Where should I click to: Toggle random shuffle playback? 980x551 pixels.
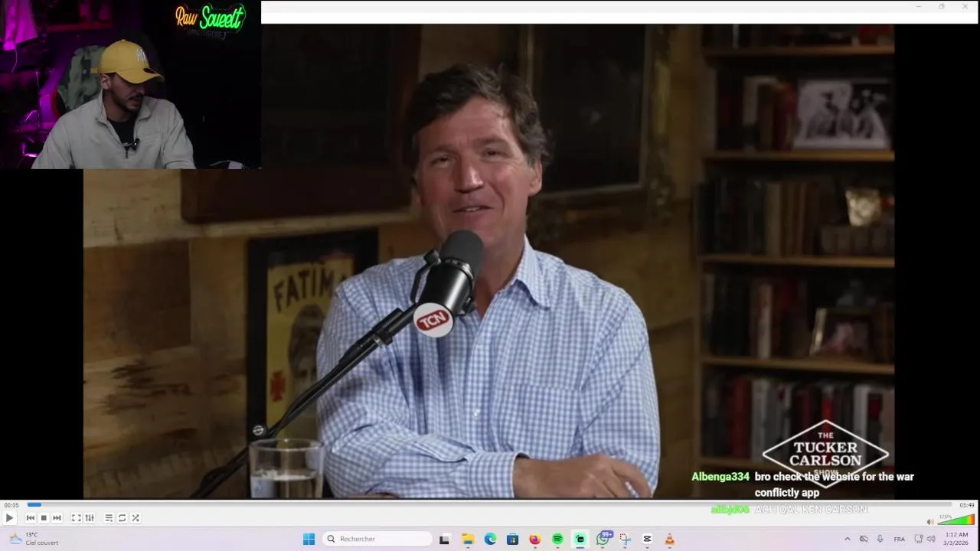tap(136, 518)
